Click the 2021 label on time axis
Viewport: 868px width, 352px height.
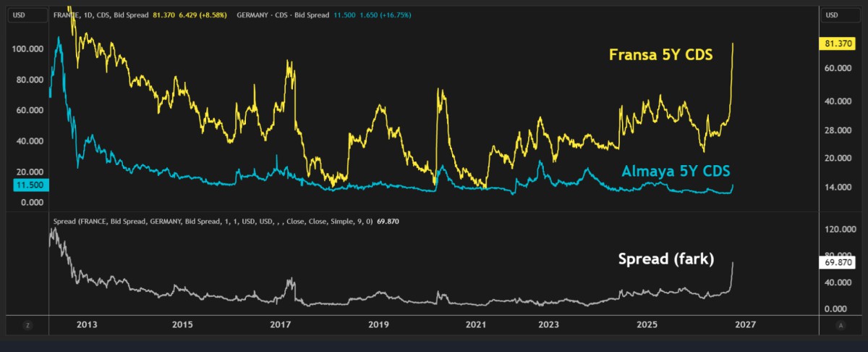pyautogui.click(x=475, y=326)
